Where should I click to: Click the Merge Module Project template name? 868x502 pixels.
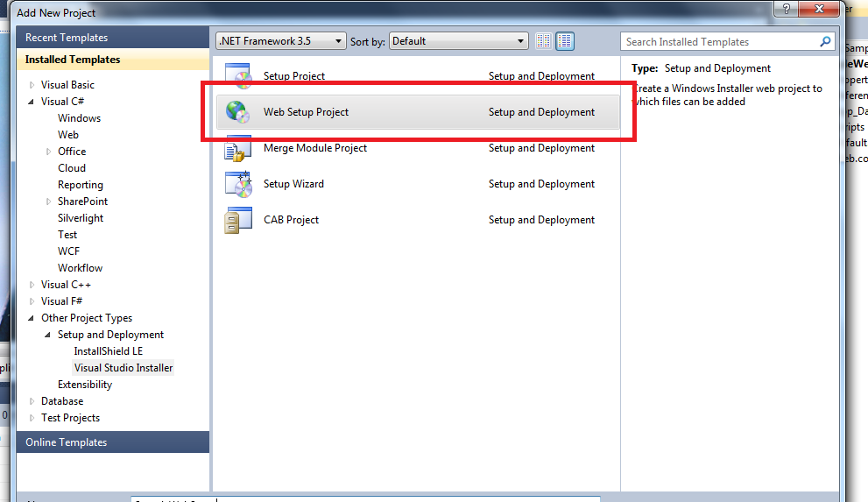click(315, 148)
